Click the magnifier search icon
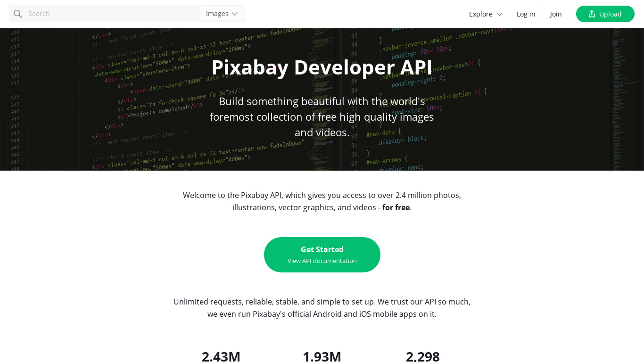The width and height of the screenshot is (644, 362). 18,14
